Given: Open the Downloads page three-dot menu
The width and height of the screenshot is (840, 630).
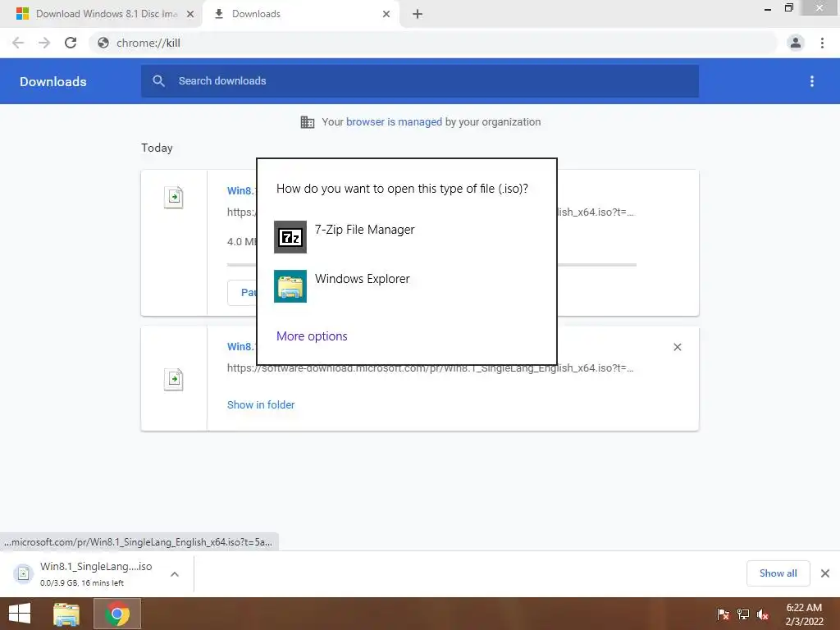Looking at the screenshot, I should (812, 81).
